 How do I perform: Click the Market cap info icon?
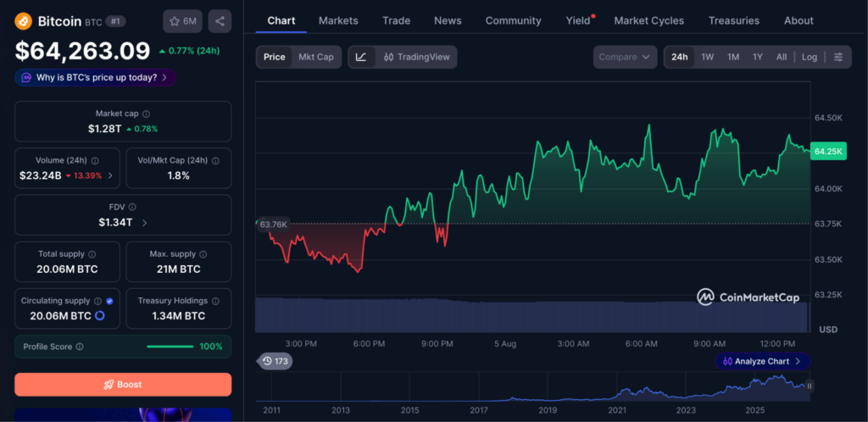tap(146, 114)
